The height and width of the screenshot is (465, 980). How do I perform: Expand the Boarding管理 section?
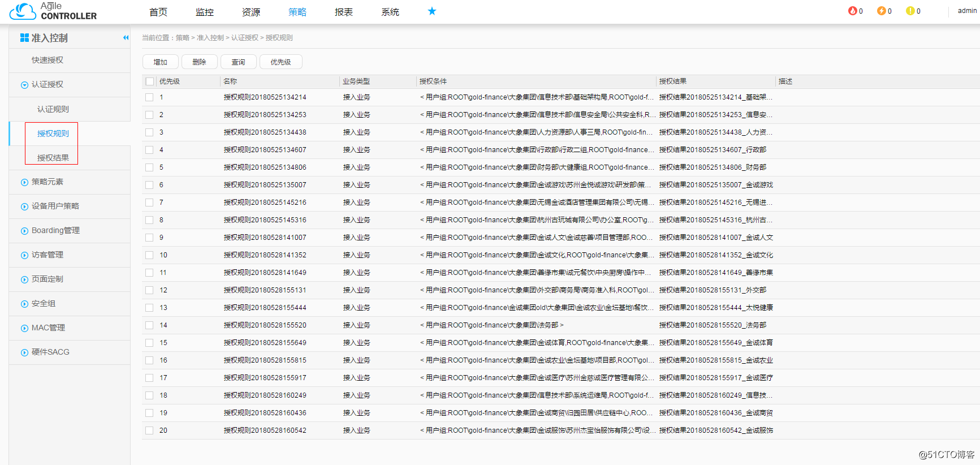click(24, 231)
